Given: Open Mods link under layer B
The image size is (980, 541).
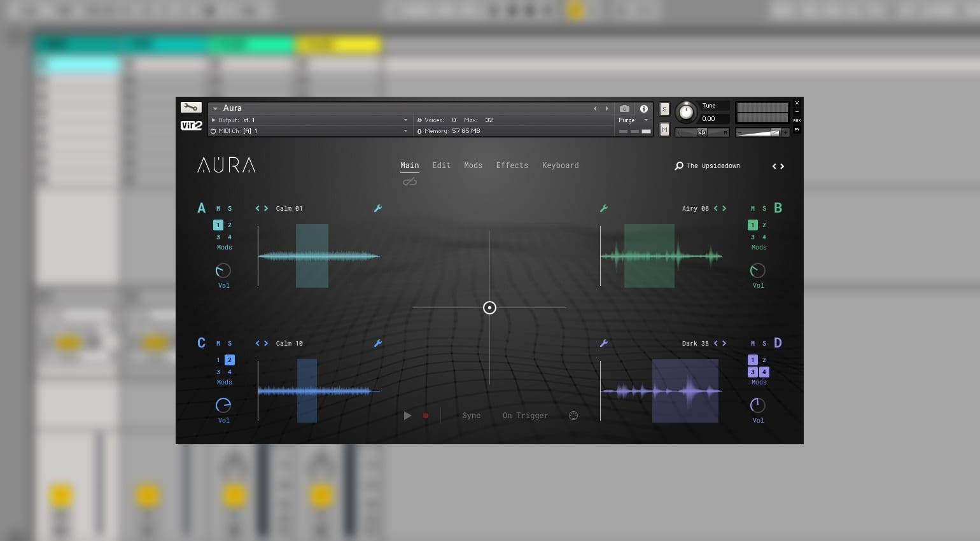Looking at the screenshot, I should coord(759,248).
